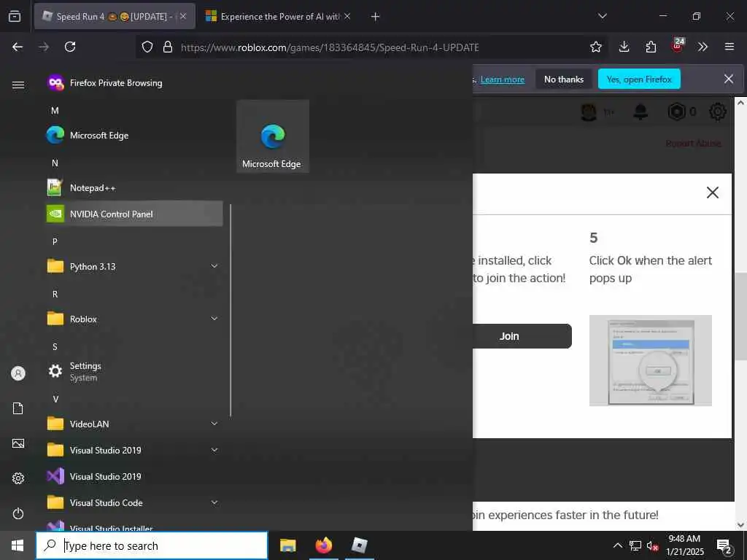Open the Roblox notifications bell

pos(640,112)
